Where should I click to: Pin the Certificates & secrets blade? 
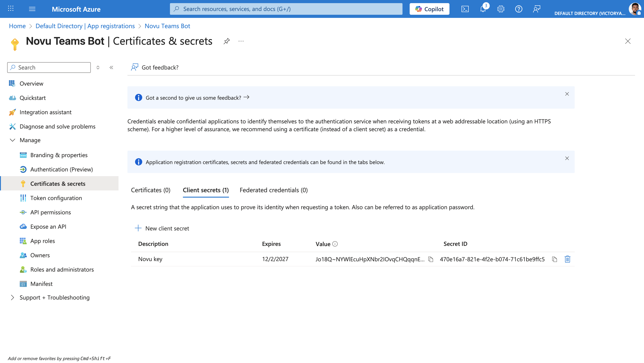pos(227,41)
